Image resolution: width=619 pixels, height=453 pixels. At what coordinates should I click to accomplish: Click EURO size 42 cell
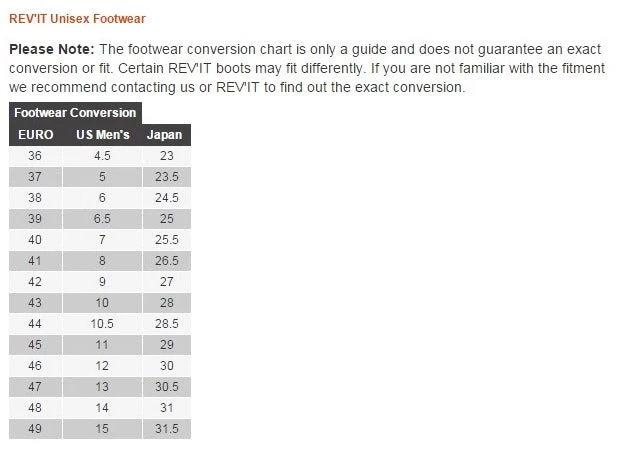tap(35, 282)
